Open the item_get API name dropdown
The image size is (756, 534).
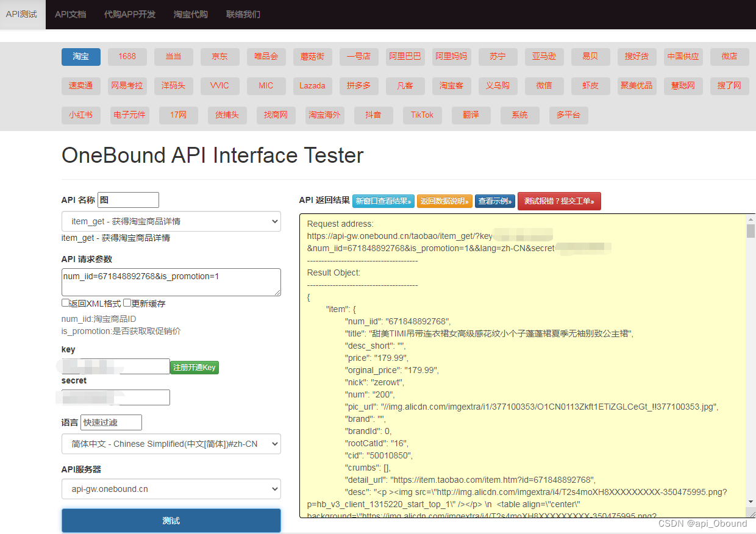point(171,221)
